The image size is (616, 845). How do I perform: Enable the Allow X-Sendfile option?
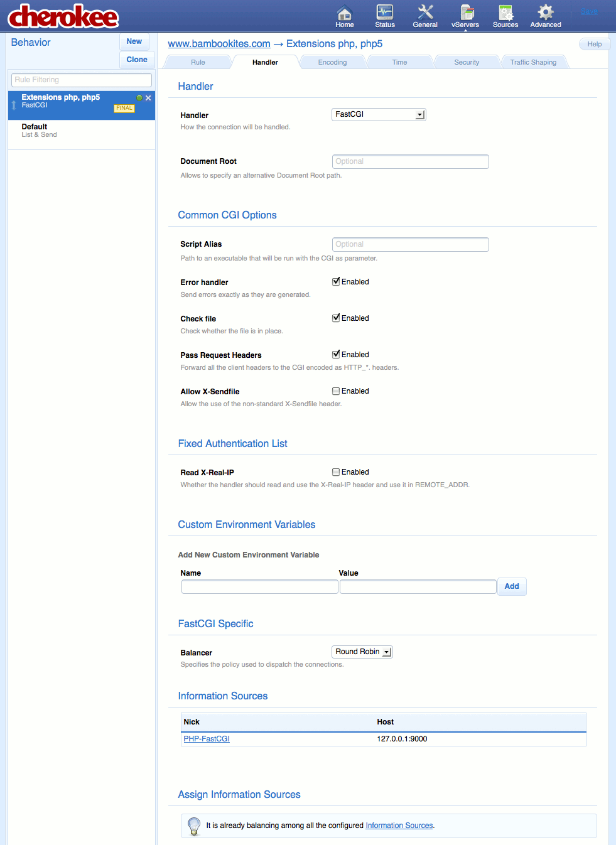coord(336,390)
